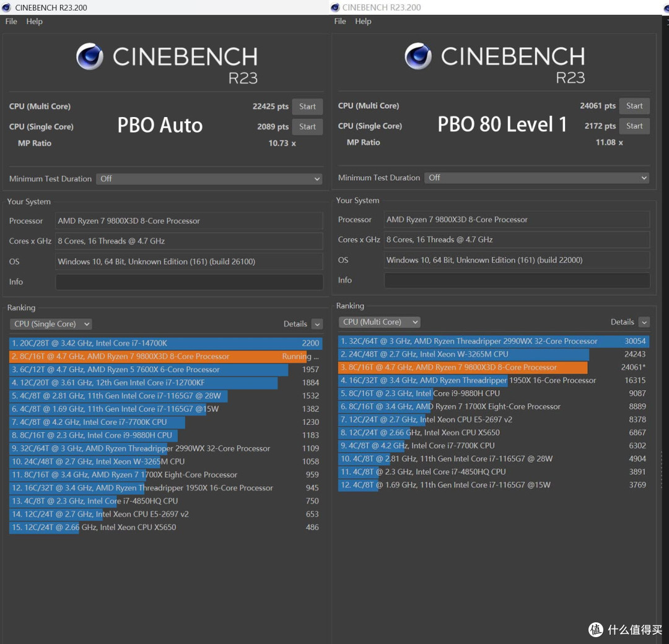Click Processor field in left window
The image size is (669, 644).
click(x=189, y=221)
